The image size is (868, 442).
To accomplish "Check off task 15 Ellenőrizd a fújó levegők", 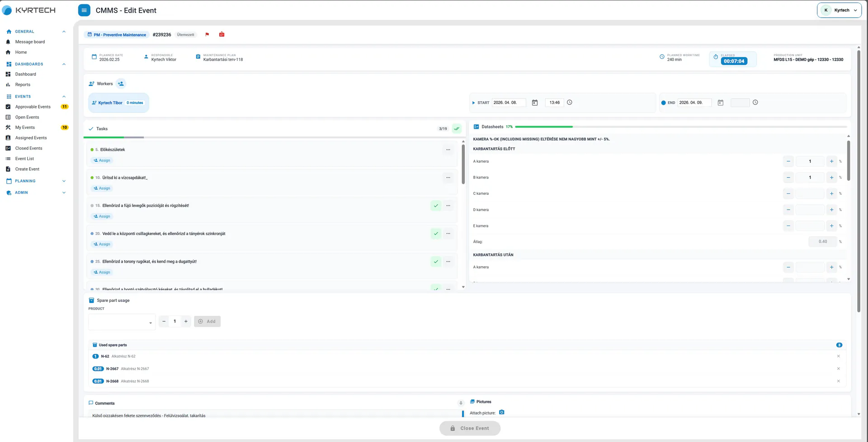I will (x=436, y=206).
